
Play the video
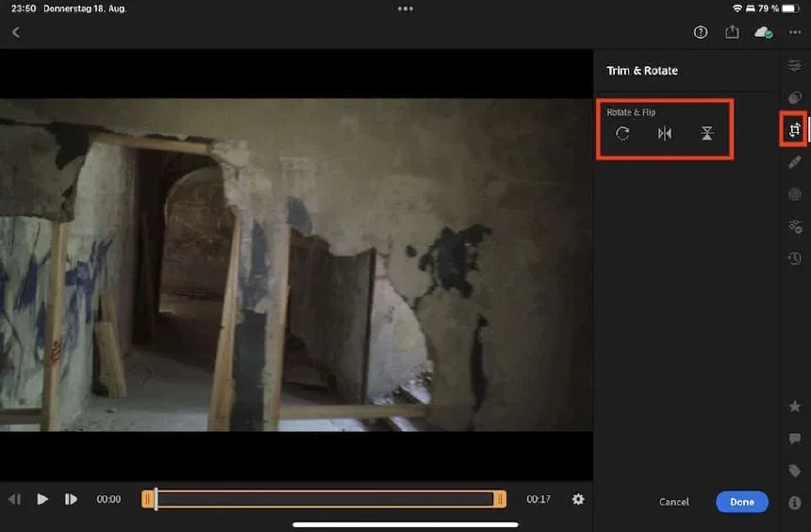point(42,499)
